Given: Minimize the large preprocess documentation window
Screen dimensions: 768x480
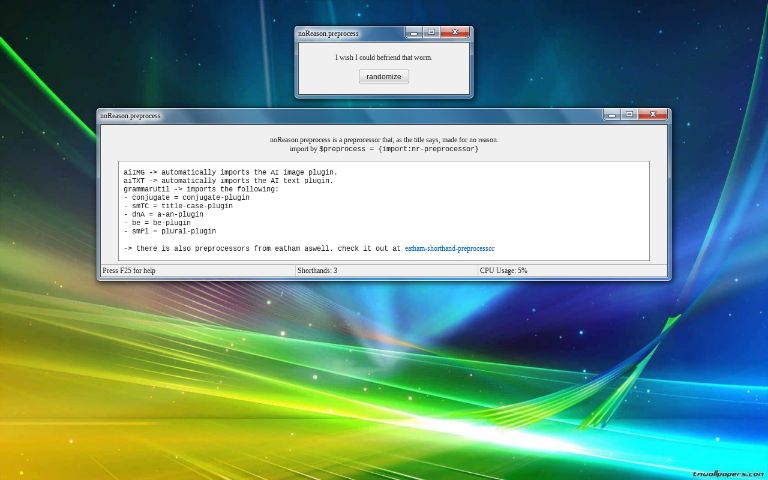Looking at the screenshot, I should click(x=611, y=115).
